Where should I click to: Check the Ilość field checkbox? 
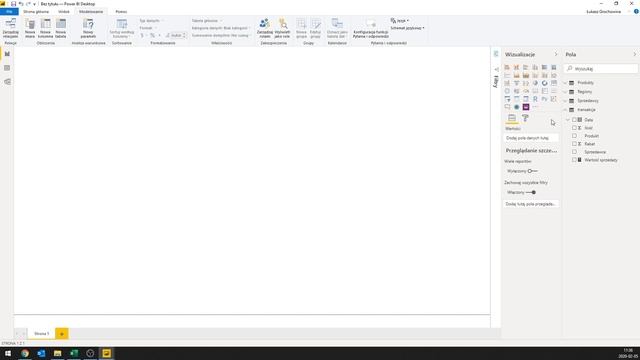[x=574, y=128]
